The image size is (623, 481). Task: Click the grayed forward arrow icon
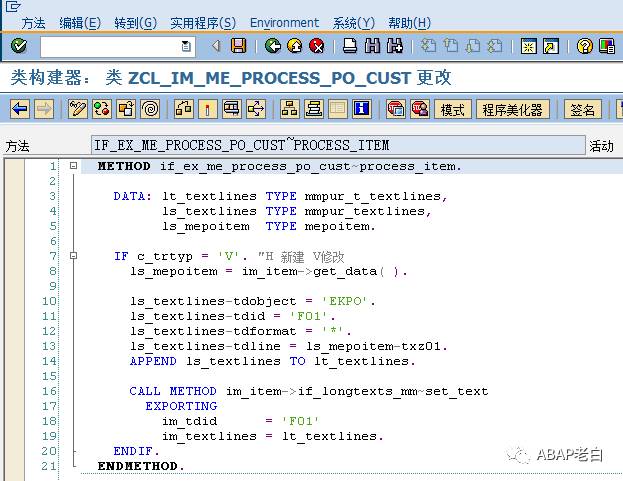pyautogui.click(x=44, y=109)
